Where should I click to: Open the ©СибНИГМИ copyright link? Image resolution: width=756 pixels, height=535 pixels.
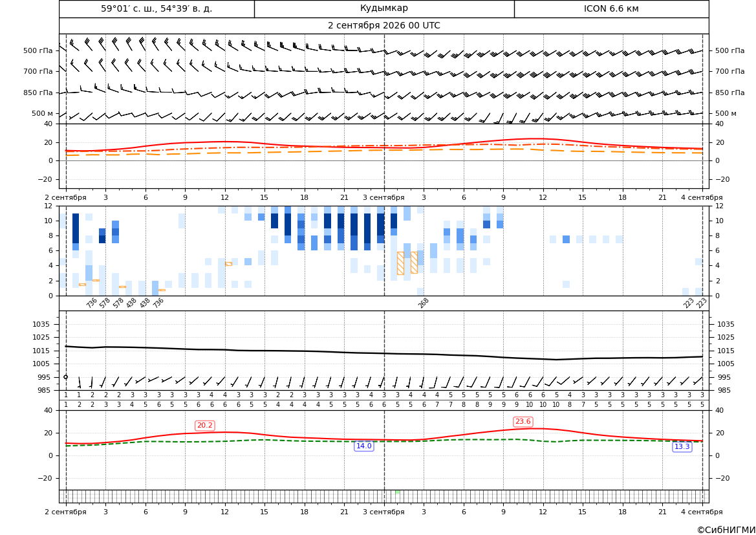pyautogui.click(x=726, y=530)
